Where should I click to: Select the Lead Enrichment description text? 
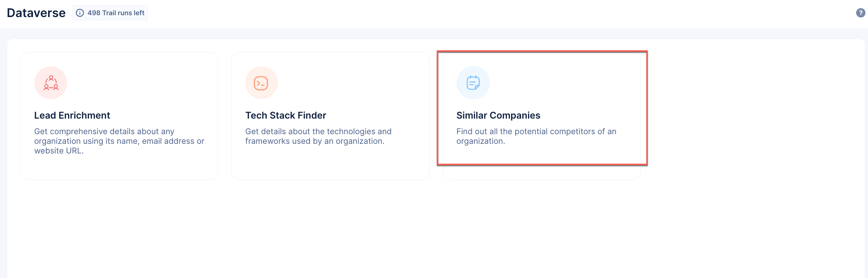tap(119, 141)
